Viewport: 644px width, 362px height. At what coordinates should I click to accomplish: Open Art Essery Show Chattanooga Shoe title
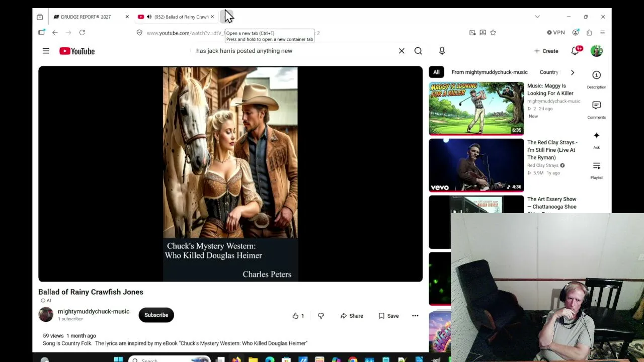pyautogui.click(x=552, y=204)
